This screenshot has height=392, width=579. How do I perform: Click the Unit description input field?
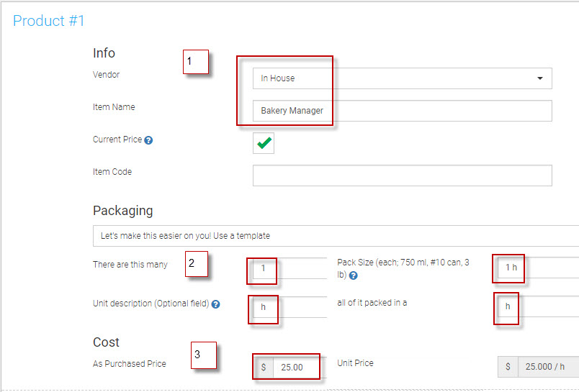pyautogui.click(x=288, y=307)
